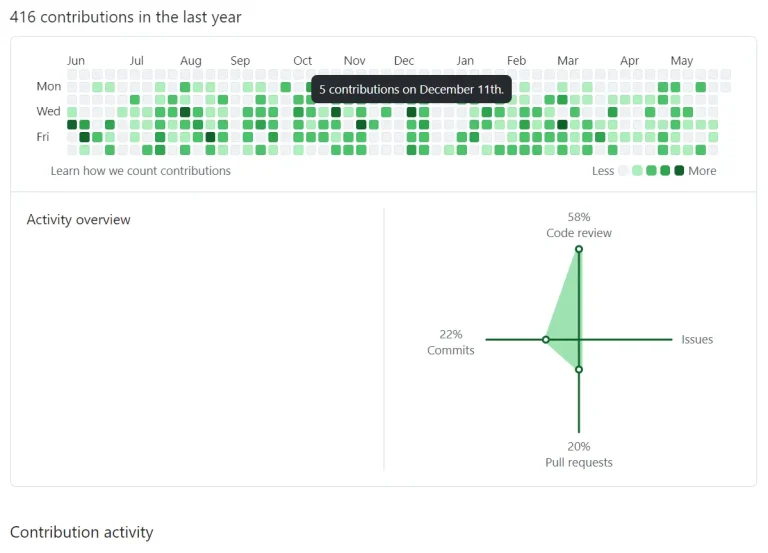This screenshot has width=768, height=553.
Task: Open the Learn how we count contributions link
Action: [141, 171]
